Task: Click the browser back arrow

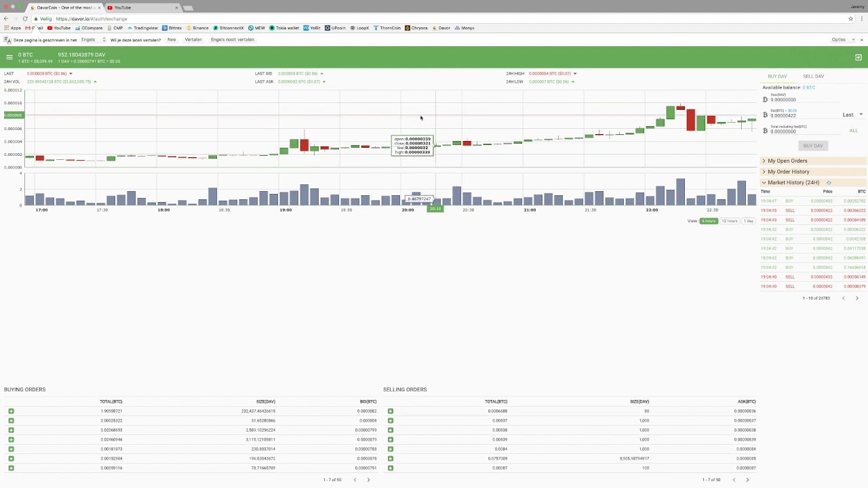Action: 6,18
